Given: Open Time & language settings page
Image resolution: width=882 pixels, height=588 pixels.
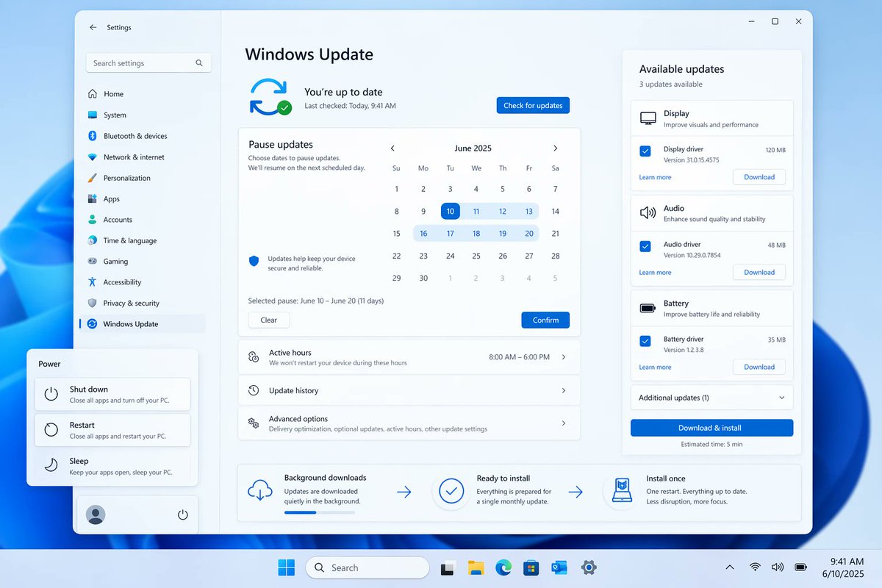Looking at the screenshot, I should click(x=143, y=240).
